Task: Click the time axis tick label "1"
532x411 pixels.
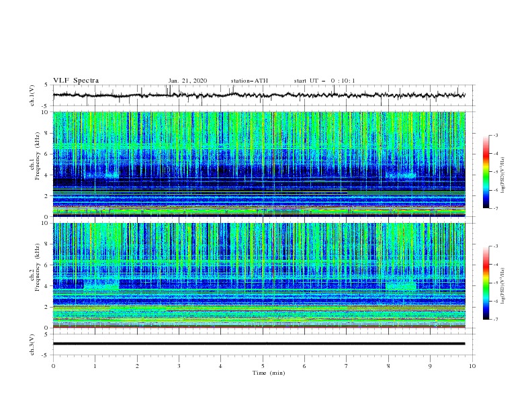Action: pos(95,366)
